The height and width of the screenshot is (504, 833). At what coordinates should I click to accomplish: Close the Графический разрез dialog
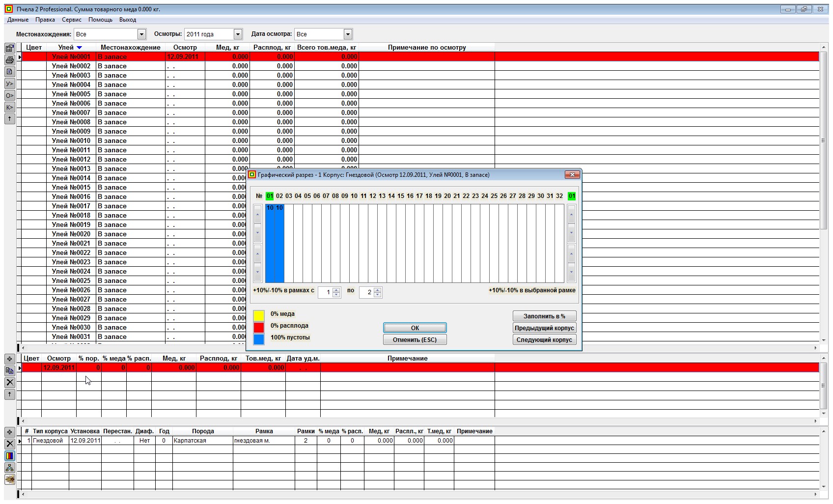(x=572, y=175)
